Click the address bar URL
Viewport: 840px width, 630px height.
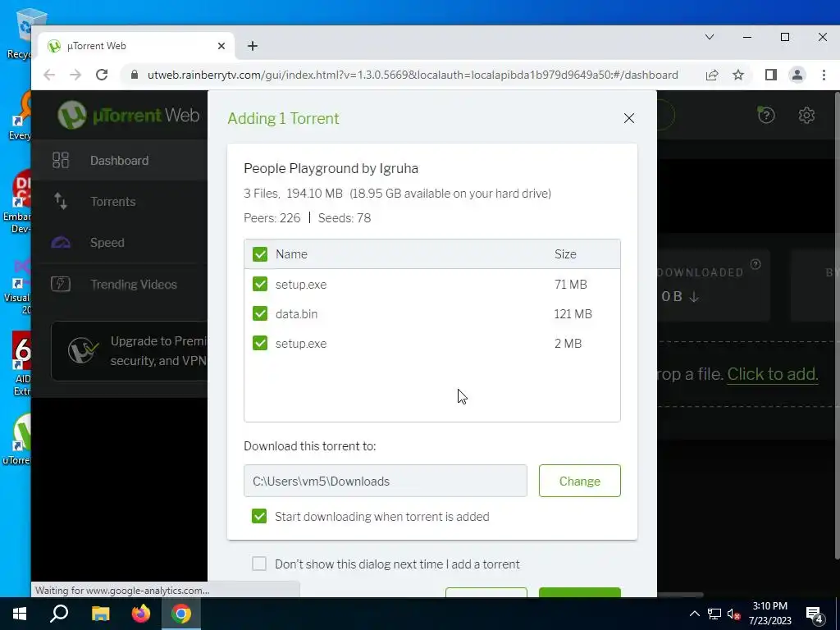pyautogui.click(x=413, y=75)
